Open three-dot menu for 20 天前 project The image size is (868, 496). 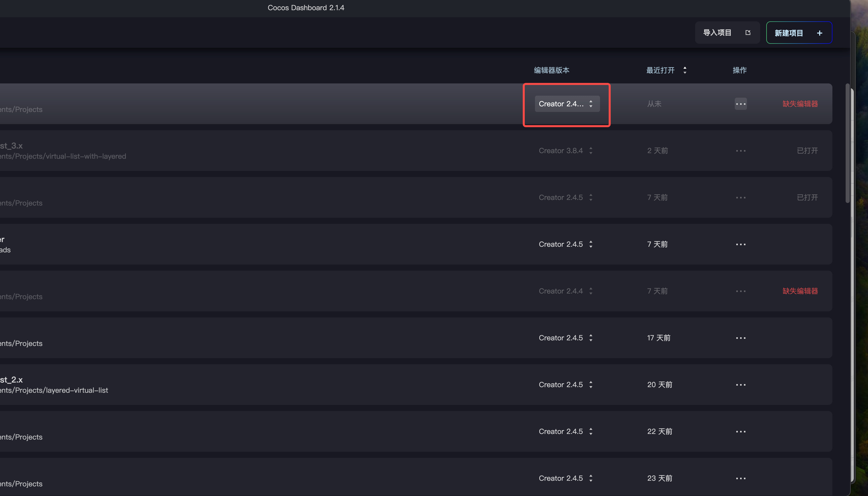pyautogui.click(x=741, y=385)
